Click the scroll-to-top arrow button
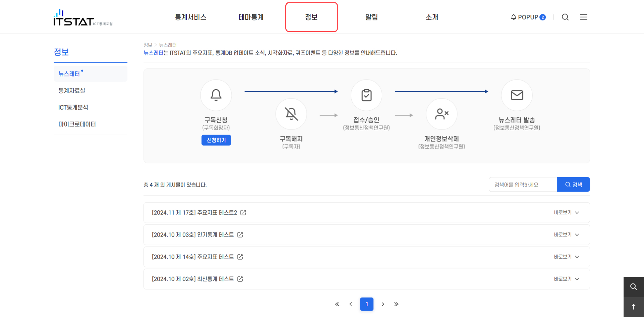 click(x=634, y=307)
